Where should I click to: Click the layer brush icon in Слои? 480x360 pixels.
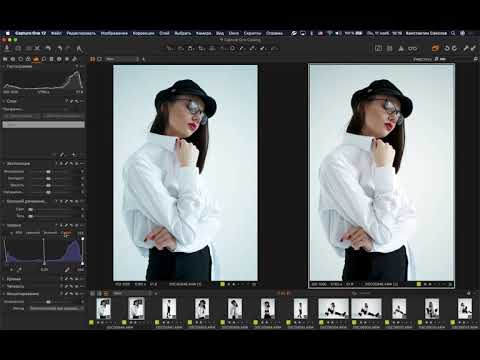[x=62, y=155]
